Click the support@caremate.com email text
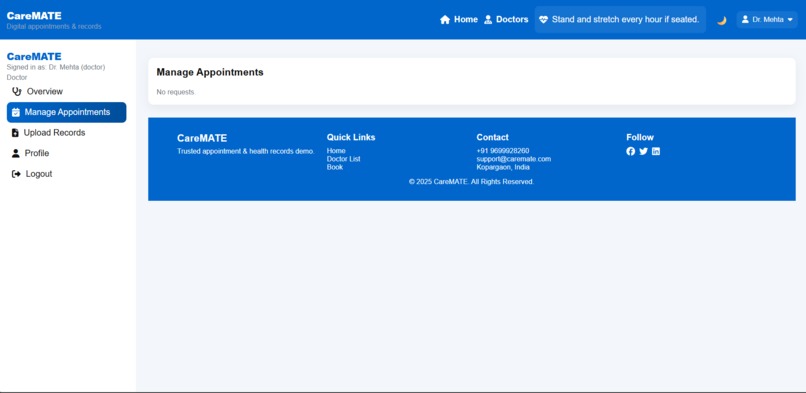The height and width of the screenshot is (393, 806). tap(514, 159)
